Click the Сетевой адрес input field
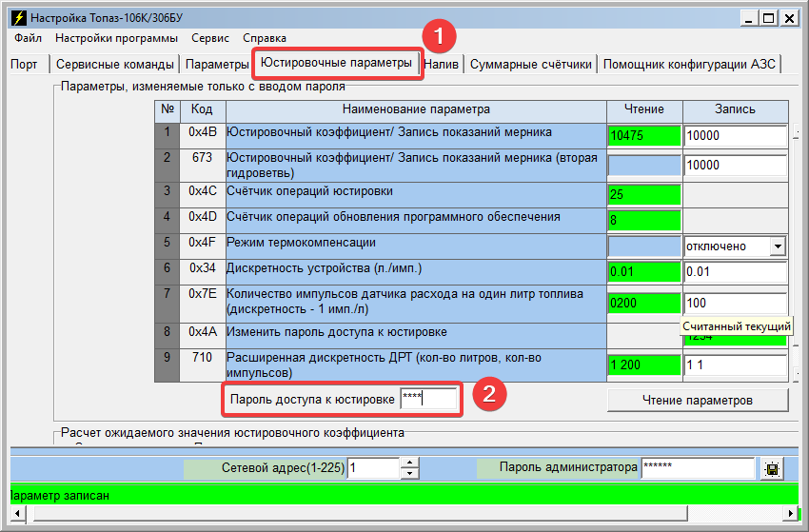Image resolution: width=809 pixels, height=532 pixels. click(x=373, y=468)
